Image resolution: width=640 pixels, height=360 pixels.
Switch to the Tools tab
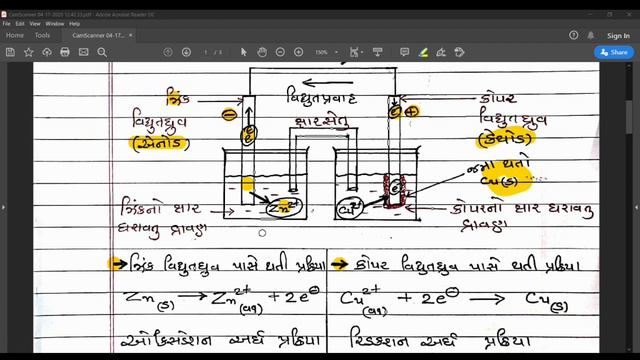(x=42, y=36)
